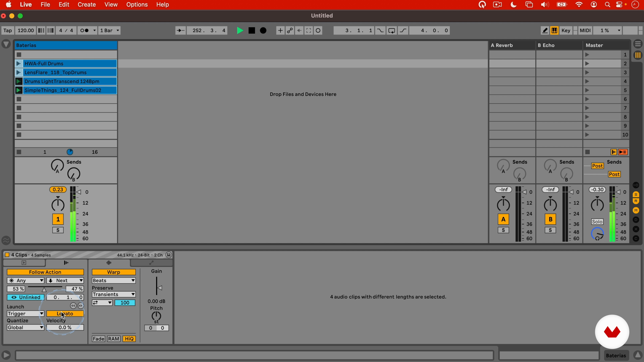
Task: Toggle Punch-Out switch
Action: pyautogui.click(x=403, y=31)
